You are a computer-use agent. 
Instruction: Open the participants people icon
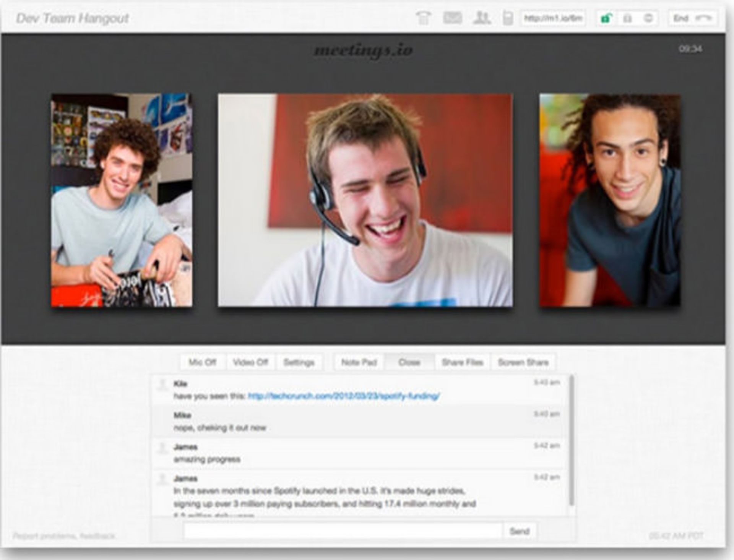[481, 18]
